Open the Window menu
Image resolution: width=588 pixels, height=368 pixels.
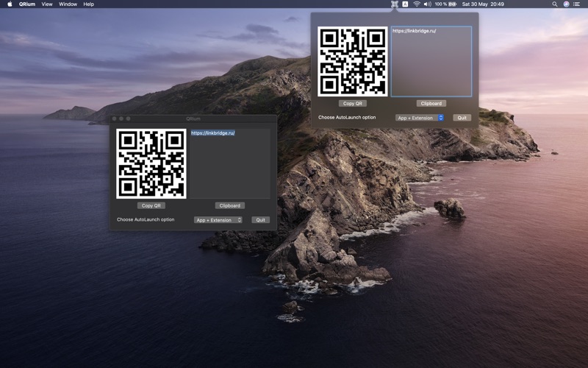point(68,4)
